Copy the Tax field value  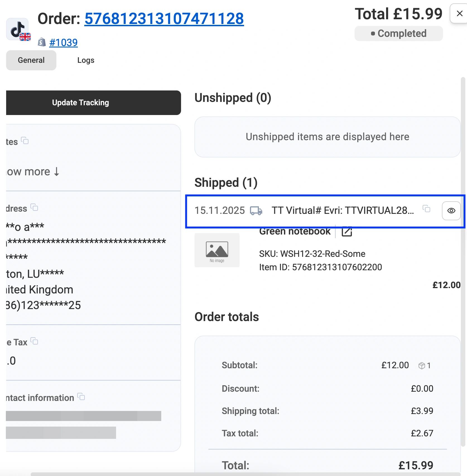point(34,341)
